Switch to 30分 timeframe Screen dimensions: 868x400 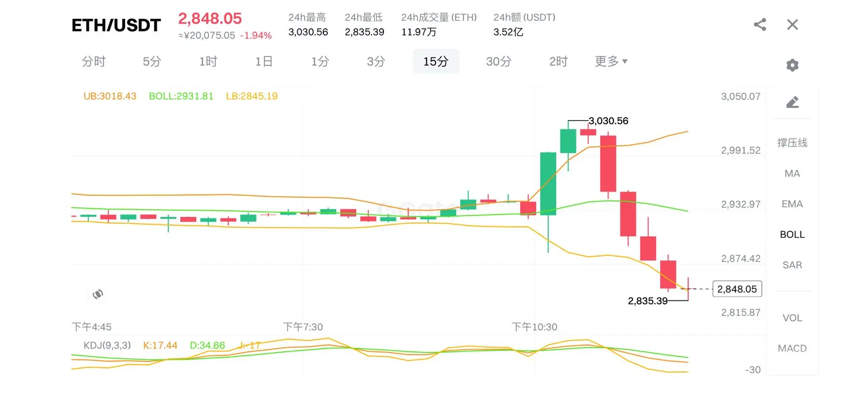click(499, 61)
